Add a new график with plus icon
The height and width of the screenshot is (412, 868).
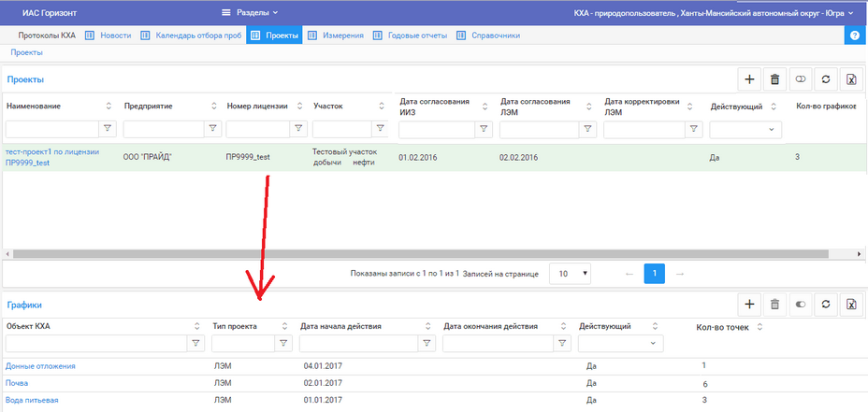749,305
